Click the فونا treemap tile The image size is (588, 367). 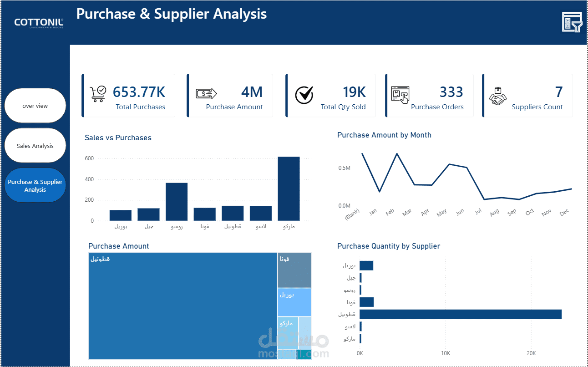click(294, 270)
